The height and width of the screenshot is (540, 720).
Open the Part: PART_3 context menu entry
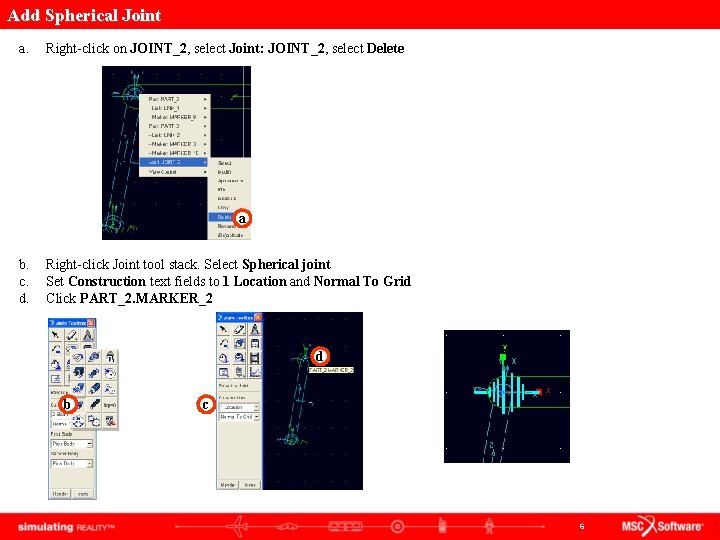pyautogui.click(x=174, y=126)
